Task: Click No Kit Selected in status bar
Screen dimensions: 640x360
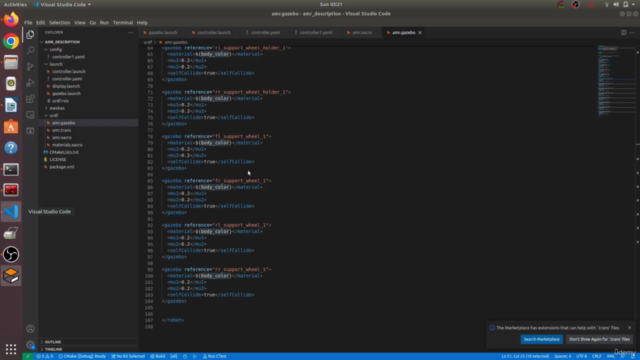Action: point(128,356)
